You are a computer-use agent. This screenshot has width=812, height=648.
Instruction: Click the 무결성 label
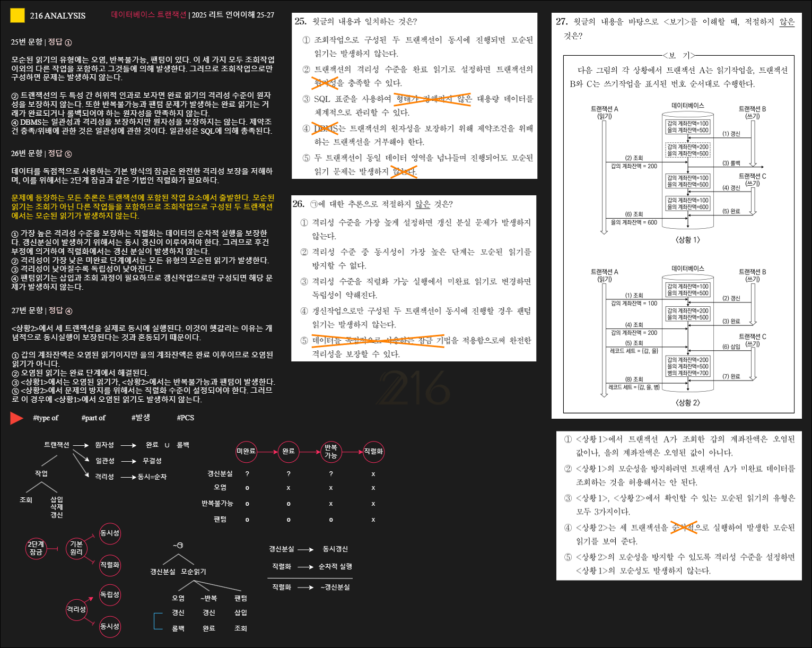(152, 461)
